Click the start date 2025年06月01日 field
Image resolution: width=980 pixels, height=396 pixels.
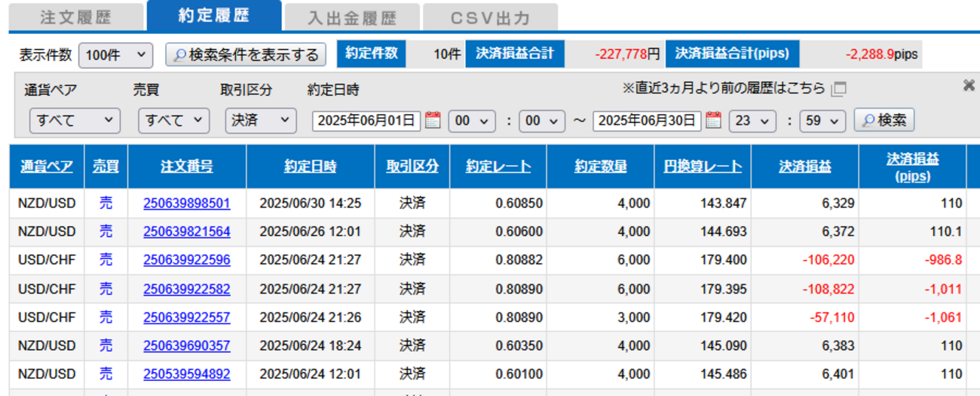[x=366, y=121]
